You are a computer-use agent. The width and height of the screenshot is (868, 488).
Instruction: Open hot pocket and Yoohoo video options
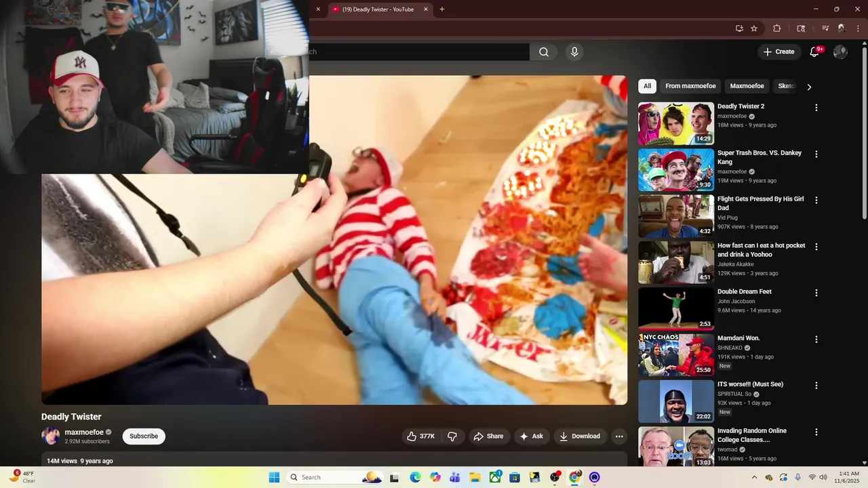point(816,247)
